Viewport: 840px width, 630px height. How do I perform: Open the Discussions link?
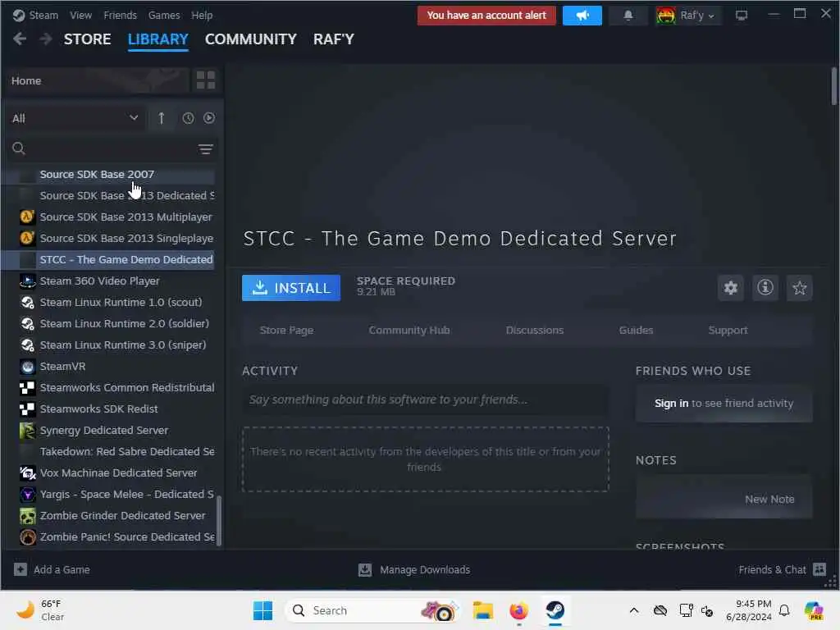click(535, 330)
